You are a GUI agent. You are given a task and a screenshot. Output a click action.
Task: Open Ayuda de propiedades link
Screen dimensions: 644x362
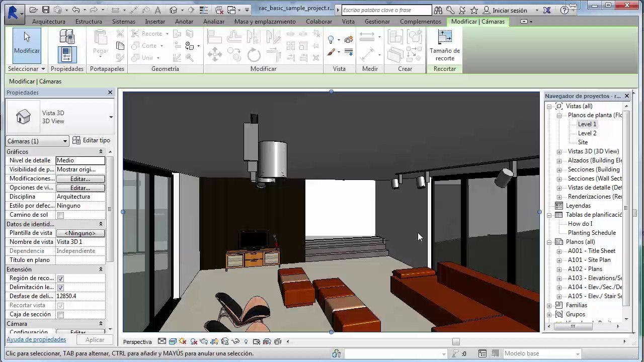click(x=36, y=339)
